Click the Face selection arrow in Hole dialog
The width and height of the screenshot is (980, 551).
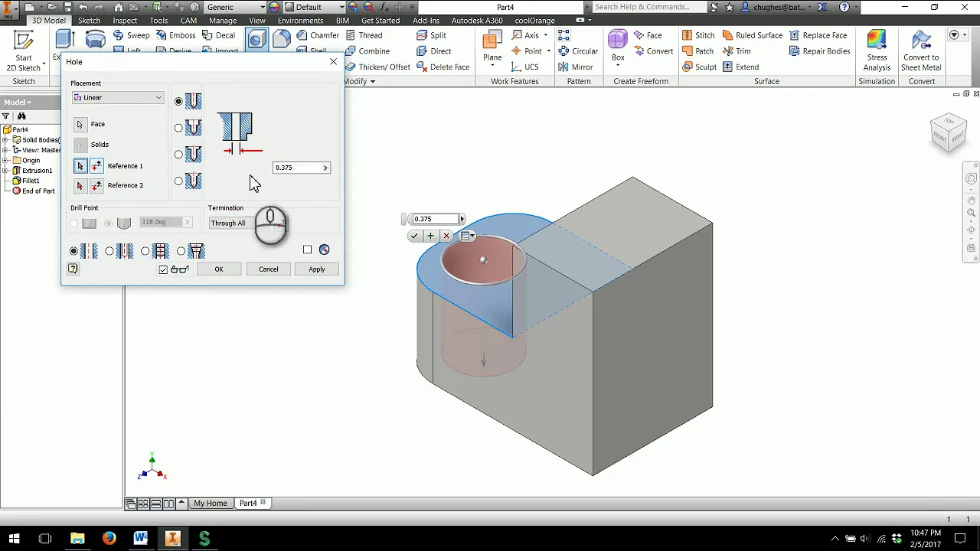(x=80, y=124)
